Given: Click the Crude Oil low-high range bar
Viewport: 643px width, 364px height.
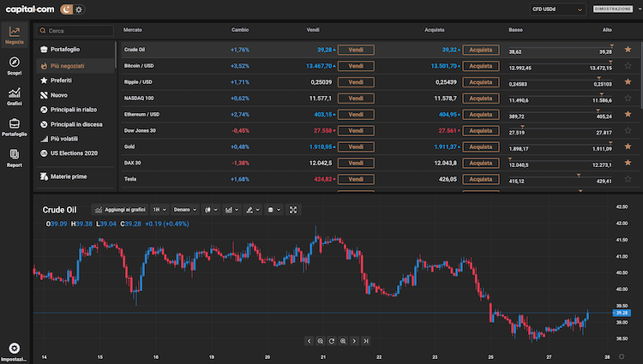Looking at the screenshot, I should click(x=560, y=50).
